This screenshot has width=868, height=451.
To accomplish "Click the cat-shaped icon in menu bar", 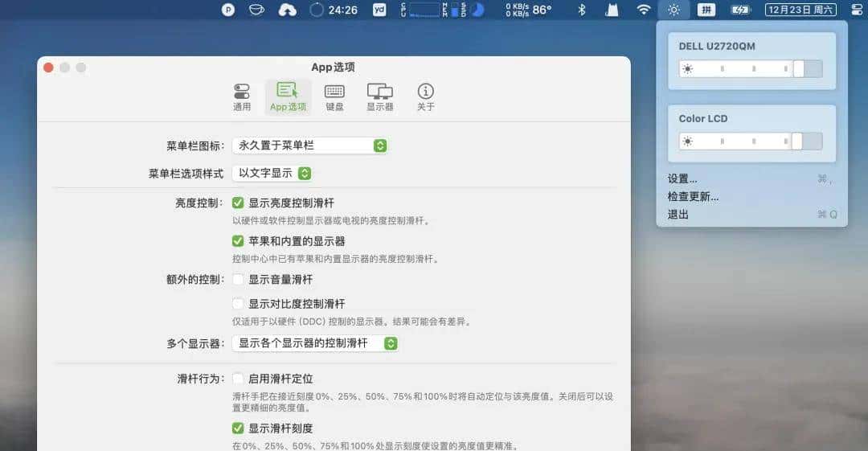I will 612,10.
